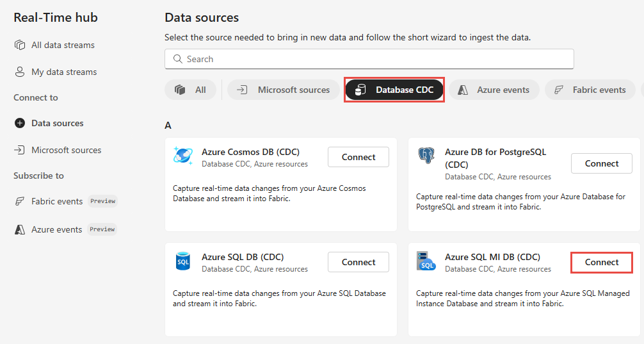Click the Azure SQL DB (CDC) title
This screenshot has width=644, height=344.
[x=243, y=257]
